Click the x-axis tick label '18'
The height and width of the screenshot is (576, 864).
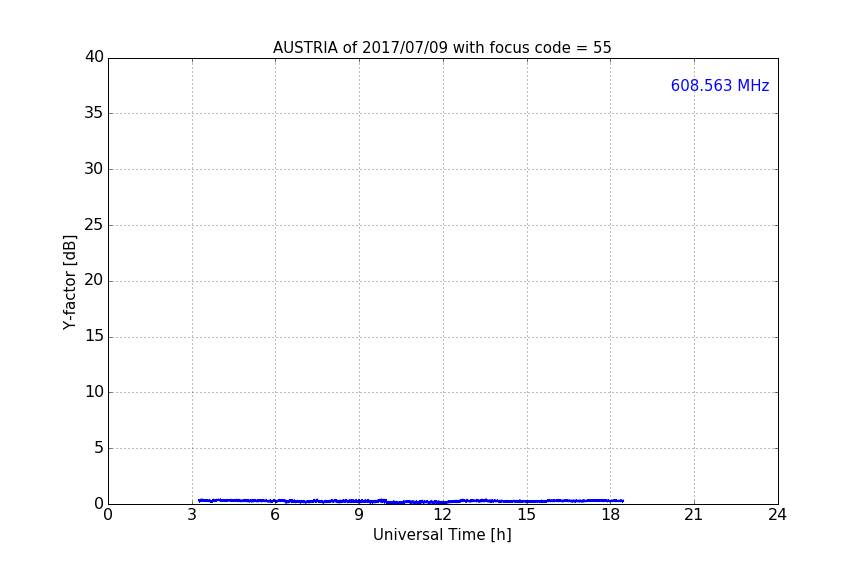(x=610, y=515)
